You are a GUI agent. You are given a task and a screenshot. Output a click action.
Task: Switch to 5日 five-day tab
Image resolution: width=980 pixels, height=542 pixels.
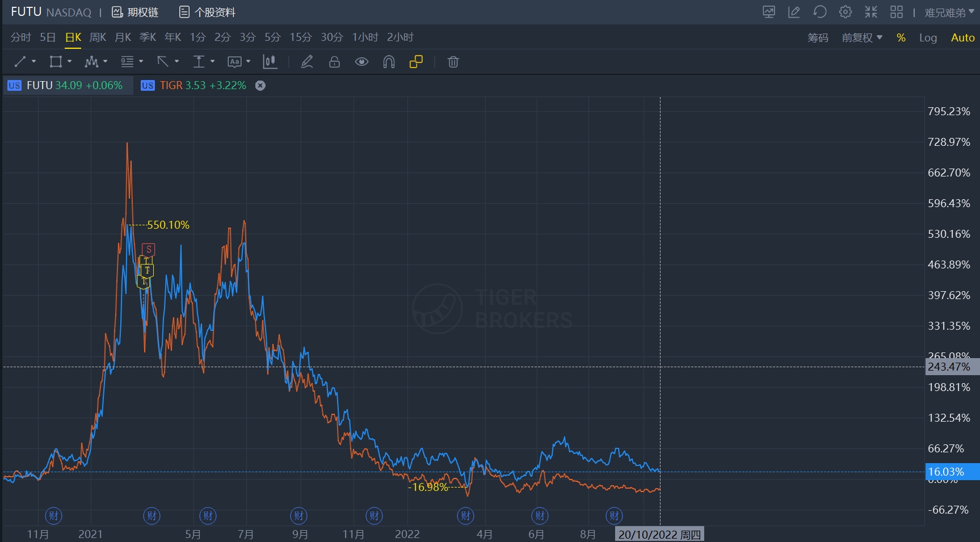click(48, 37)
